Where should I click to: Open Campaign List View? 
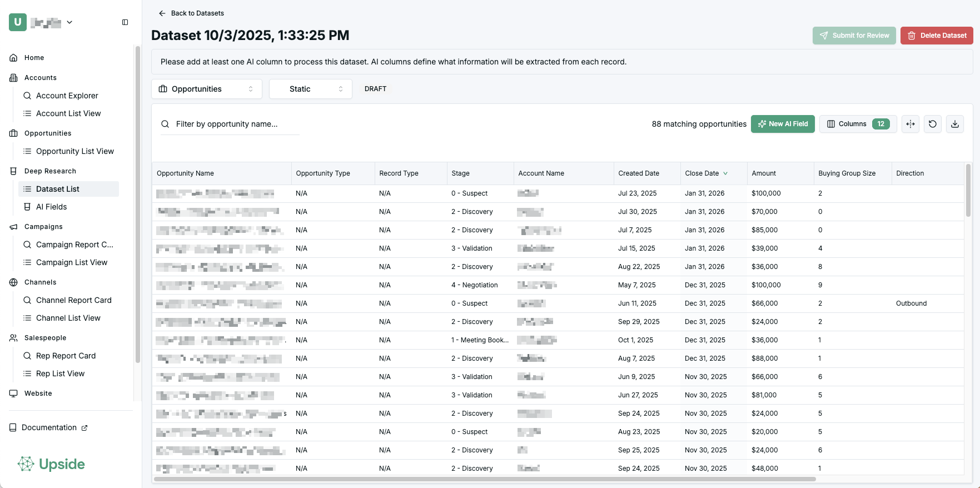[x=72, y=262]
